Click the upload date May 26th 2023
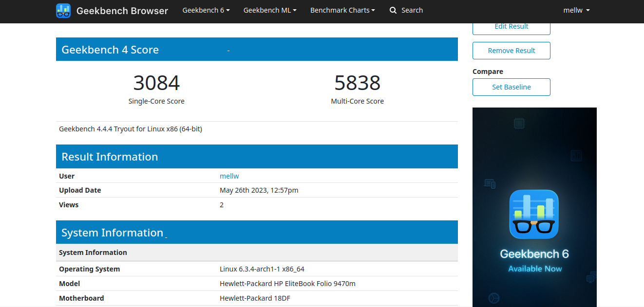Screen dimensions: 644x307 259,190
